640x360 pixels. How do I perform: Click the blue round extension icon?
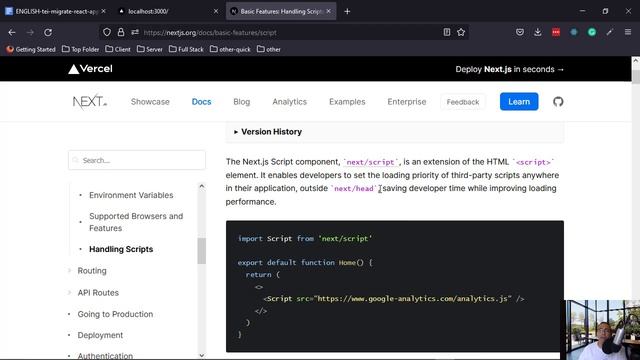tap(574, 32)
